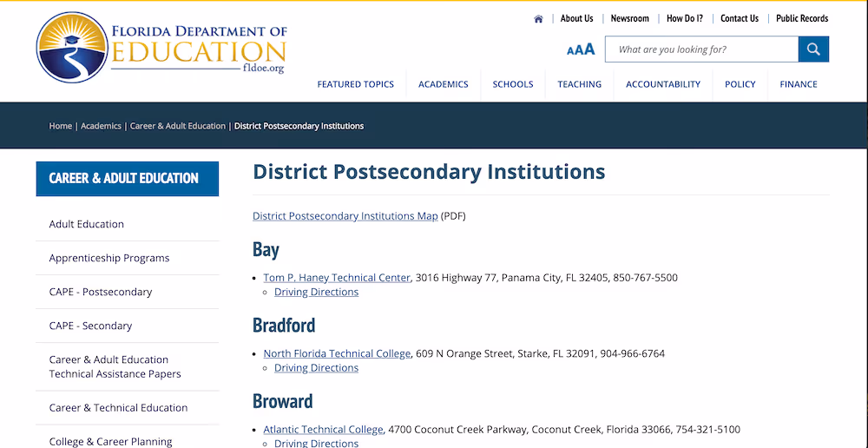Screen dimensions: 868x448
Task: Open Apprenticeship Programs in sidebar
Action: [109, 258]
